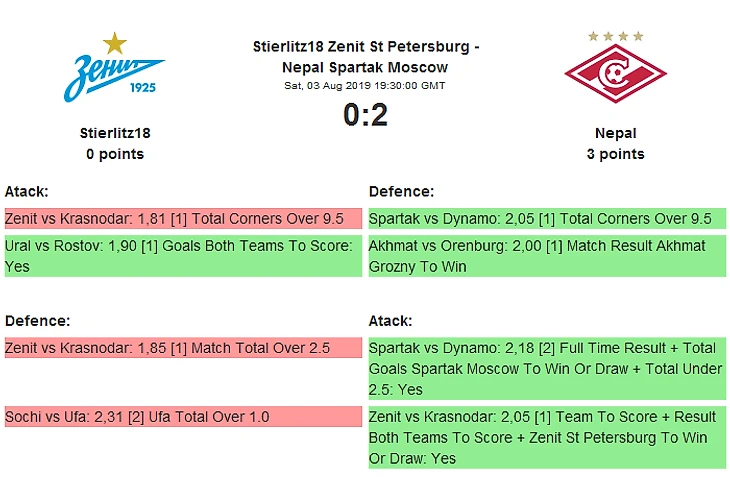
Task: Click the left Atack section heading
Action: [x=27, y=191]
